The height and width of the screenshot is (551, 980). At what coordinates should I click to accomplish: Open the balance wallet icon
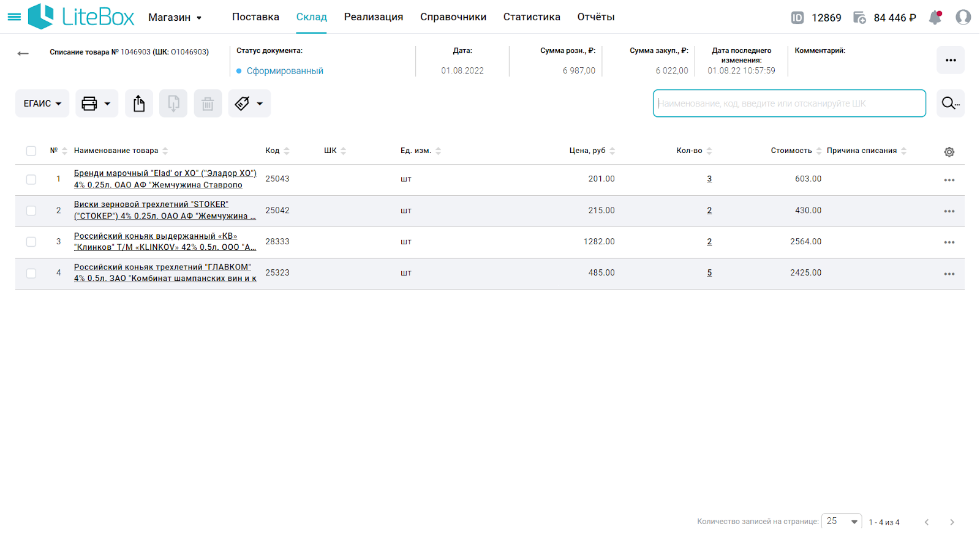pos(859,18)
